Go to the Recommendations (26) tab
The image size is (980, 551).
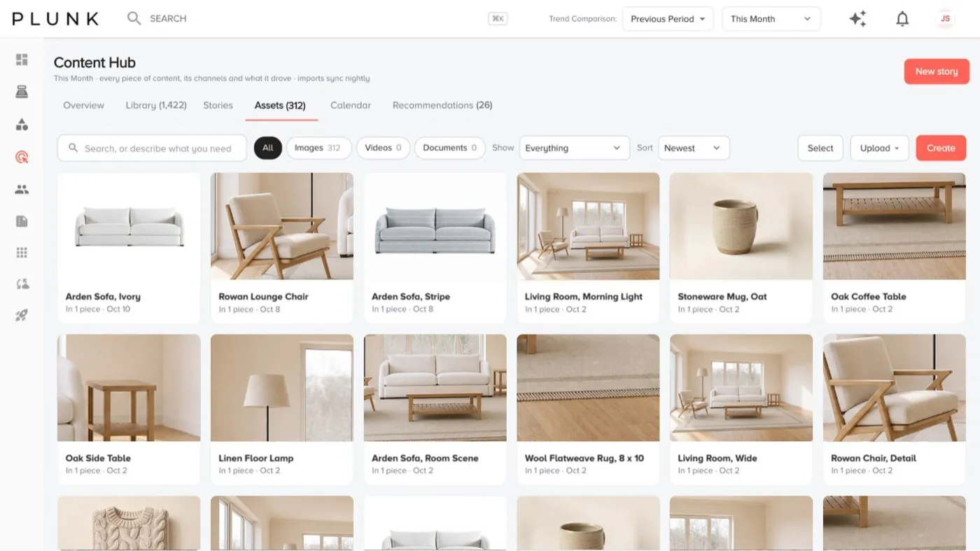(x=442, y=105)
